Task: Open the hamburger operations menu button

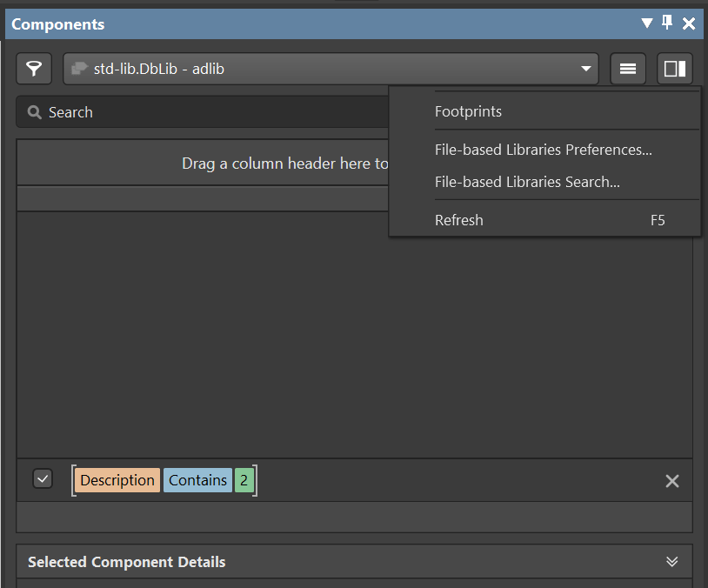Action: click(x=628, y=69)
